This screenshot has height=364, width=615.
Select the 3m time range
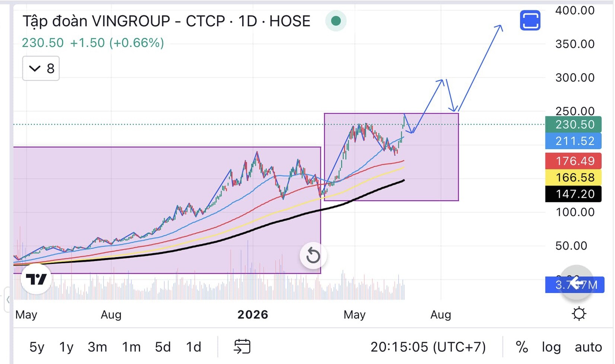pos(97,347)
